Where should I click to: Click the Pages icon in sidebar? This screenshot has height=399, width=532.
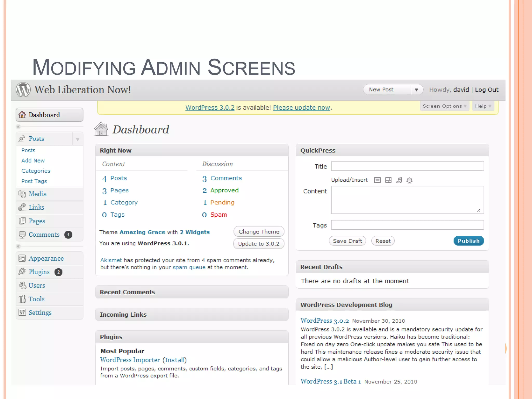(22, 221)
